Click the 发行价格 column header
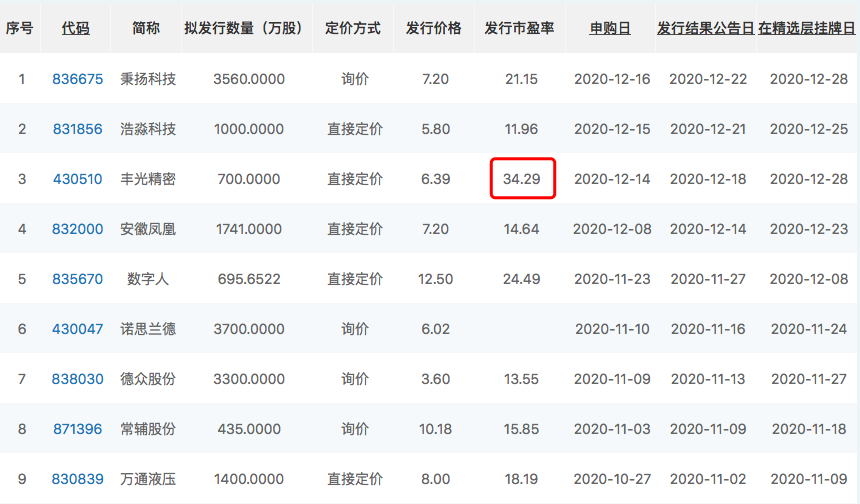860x504 pixels. 433,28
